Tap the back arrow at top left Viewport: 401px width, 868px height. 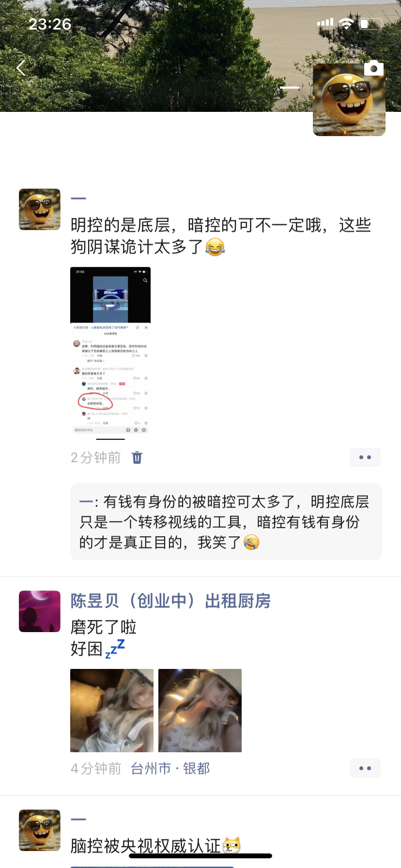(21, 68)
